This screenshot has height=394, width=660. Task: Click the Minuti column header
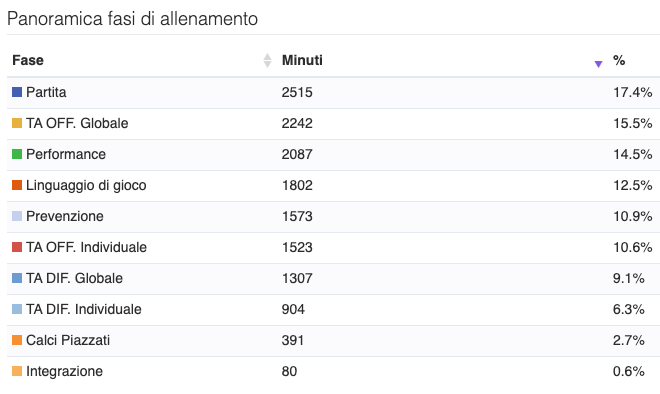[302, 60]
